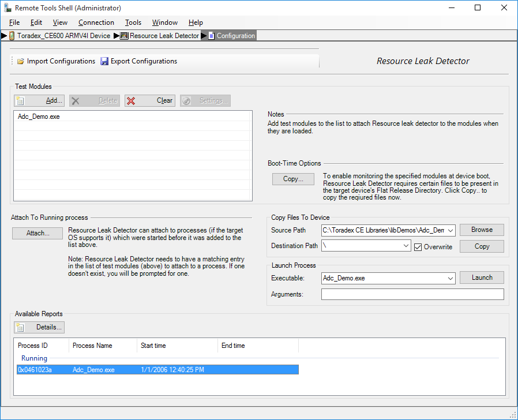Expand the Executable dropdown
The image size is (518, 420).
click(x=451, y=278)
